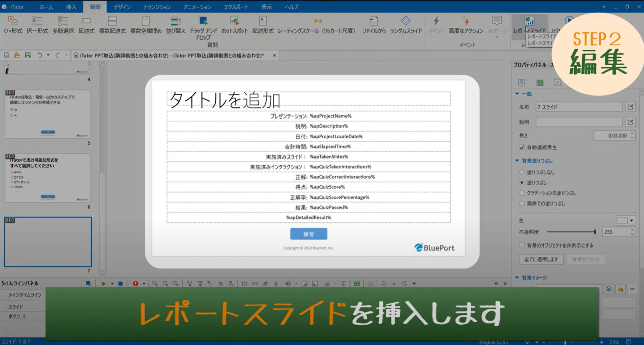Screen dimensions: 644x345
Task: Insert a ランダムスライド
Action: tap(405, 24)
